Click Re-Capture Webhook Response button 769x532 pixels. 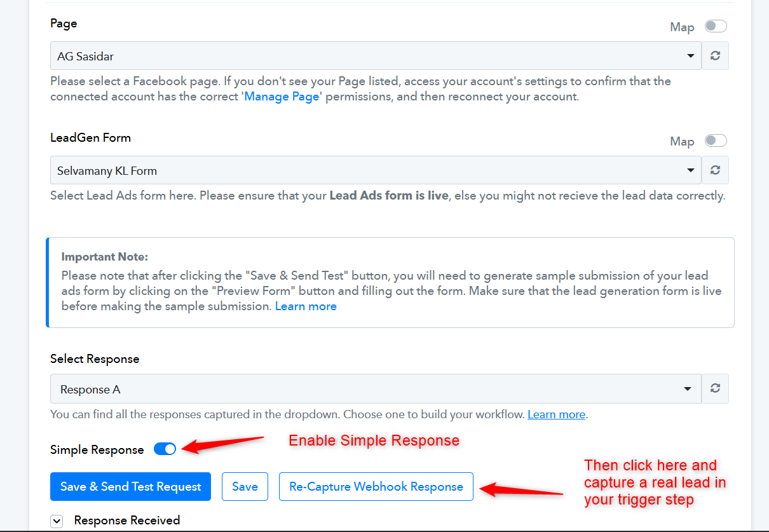[376, 486]
